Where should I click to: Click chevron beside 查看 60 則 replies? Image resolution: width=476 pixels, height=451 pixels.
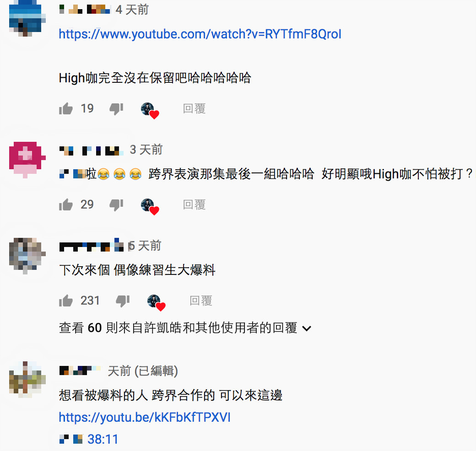click(307, 328)
